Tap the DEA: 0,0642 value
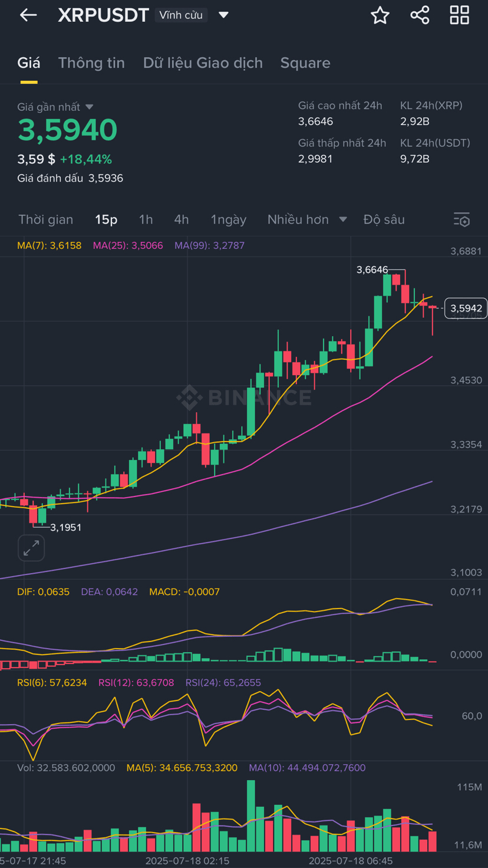Viewport: 488px width, 868px height. (x=109, y=591)
